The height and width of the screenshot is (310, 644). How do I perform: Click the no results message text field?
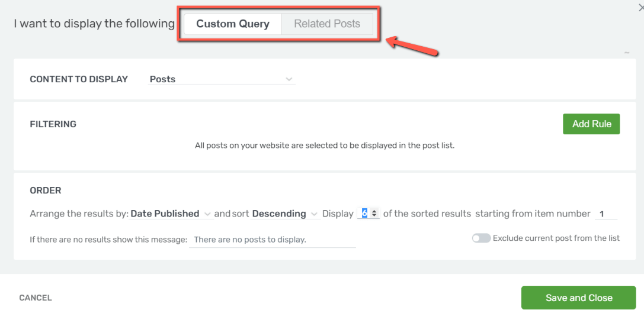coord(273,240)
